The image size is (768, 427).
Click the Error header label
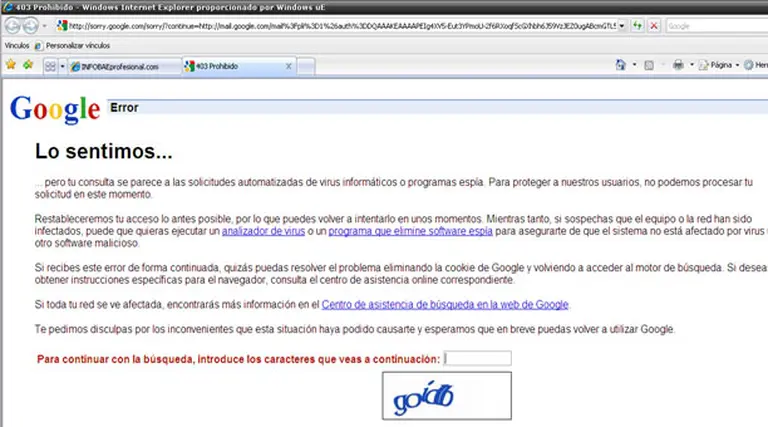[124, 108]
